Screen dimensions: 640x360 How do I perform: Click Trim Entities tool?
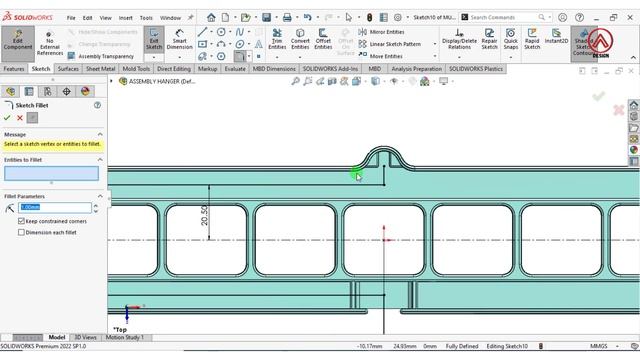(277, 39)
